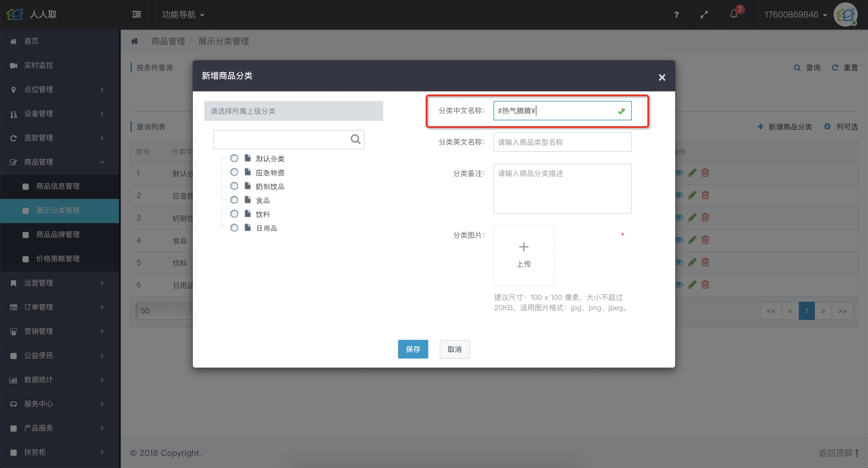Expand the 订单管理 sidebar menu
This screenshot has width=868, height=468.
point(60,307)
